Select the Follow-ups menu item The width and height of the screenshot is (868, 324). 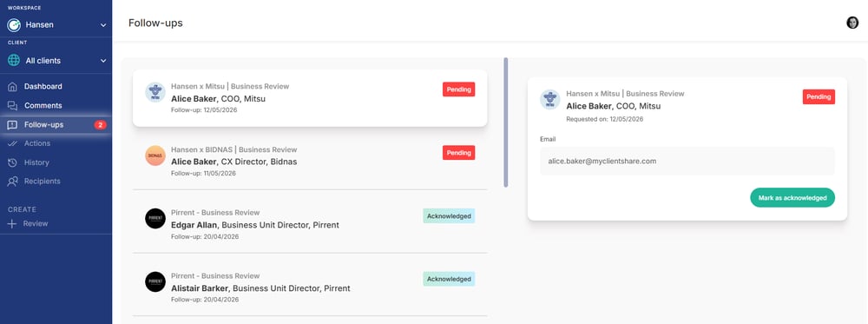[x=56, y=124]
